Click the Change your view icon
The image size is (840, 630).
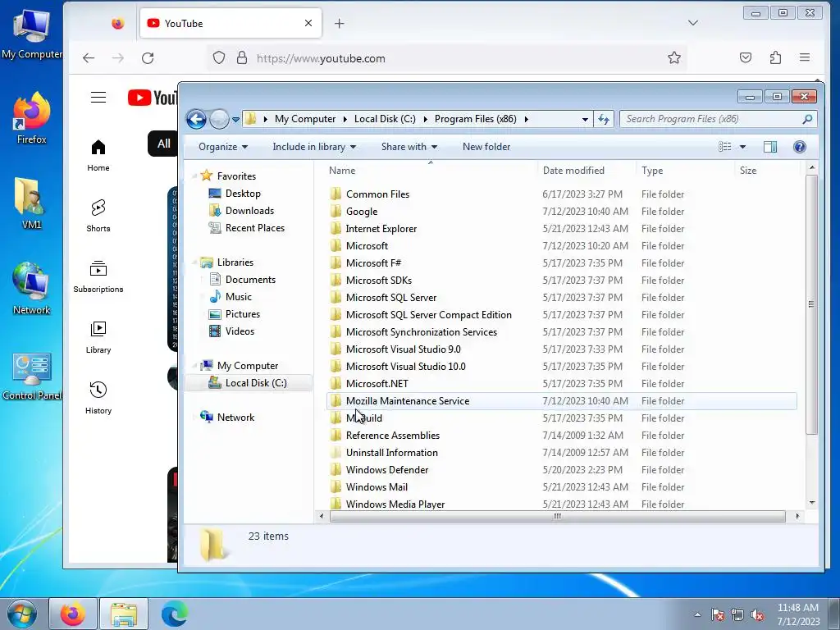coord(725,147)
